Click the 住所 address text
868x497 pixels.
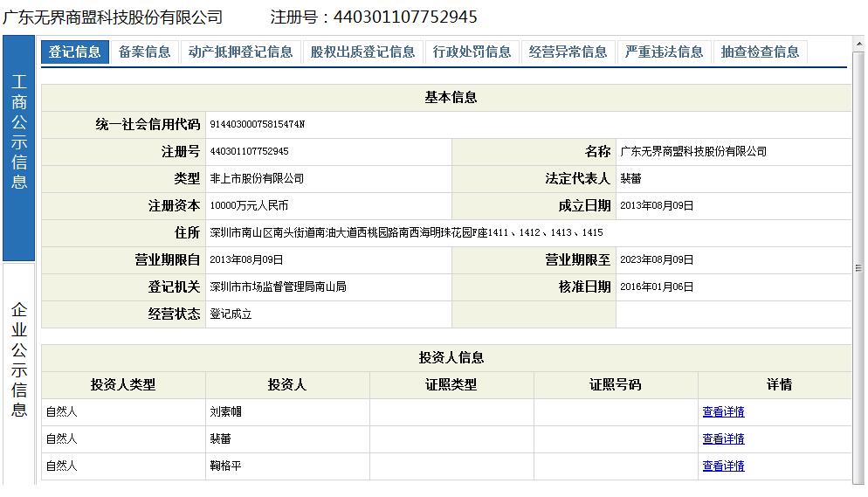pyautogui.click(x=406, y=233)
